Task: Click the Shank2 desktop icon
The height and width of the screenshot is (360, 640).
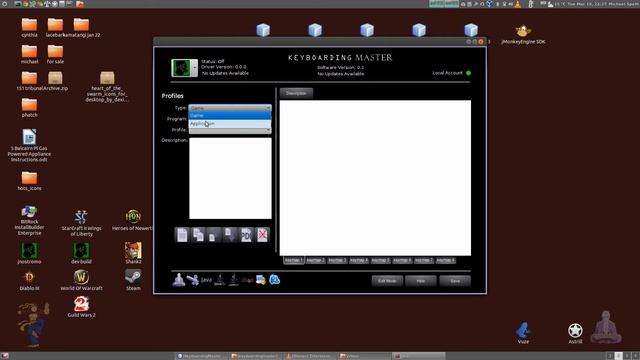Action: [133, 253]
